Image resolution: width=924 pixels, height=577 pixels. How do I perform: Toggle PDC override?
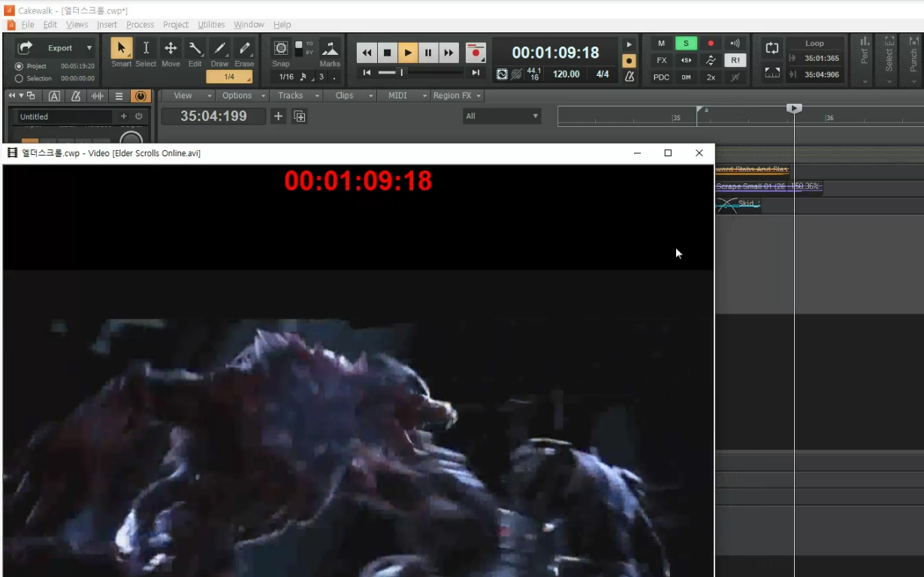click(x=662, y=77)
